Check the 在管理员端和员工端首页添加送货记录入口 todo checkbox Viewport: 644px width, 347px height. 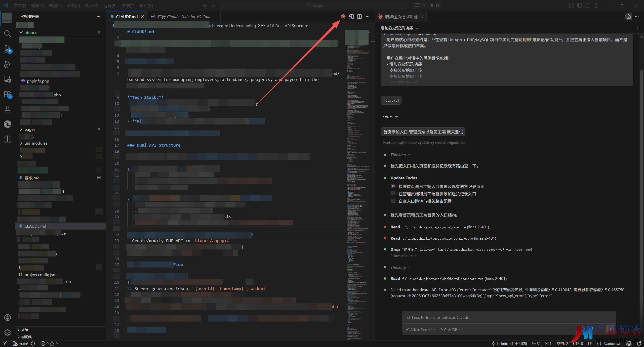[x=393, y=193]
